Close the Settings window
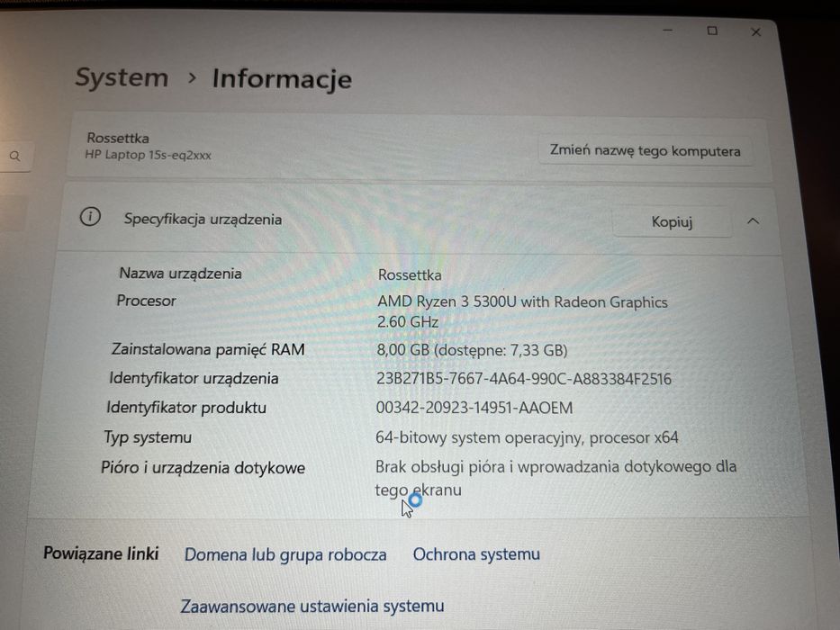The height and width of the screenshot is (630, 840). [x=756, y=32]
